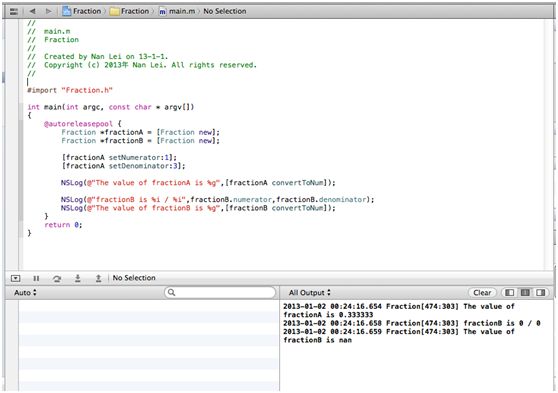Select the Fraction folder in jump bar
The width and height of the screenshot is (558, 393).
coord(130,11)
